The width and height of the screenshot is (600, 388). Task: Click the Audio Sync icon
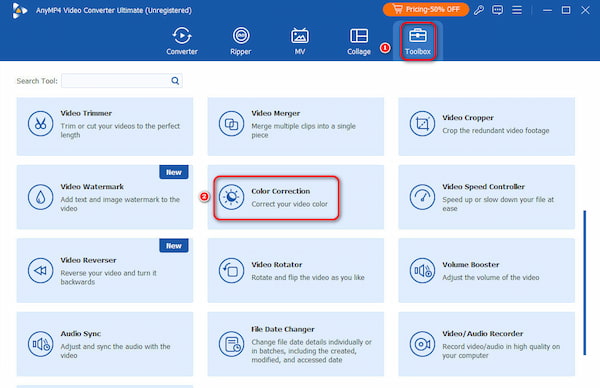40,344
